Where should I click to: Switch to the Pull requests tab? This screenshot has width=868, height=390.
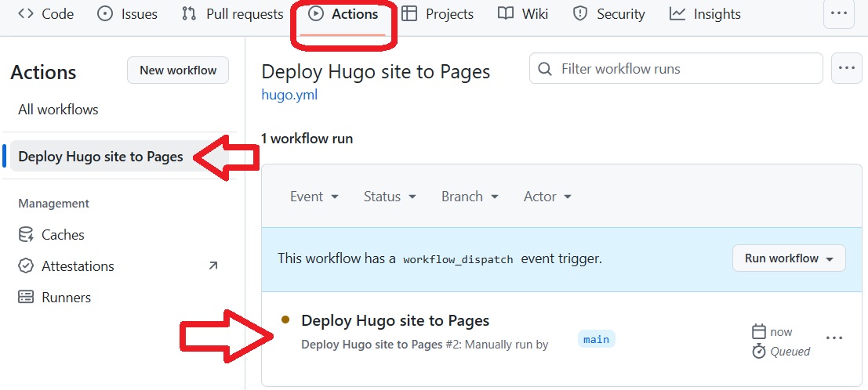click(x=232, y=14)
